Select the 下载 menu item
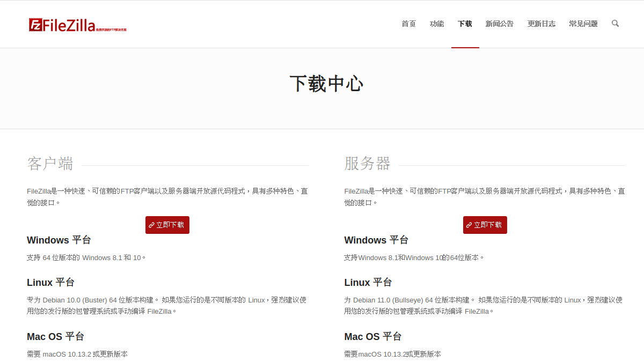 point(465,24)
